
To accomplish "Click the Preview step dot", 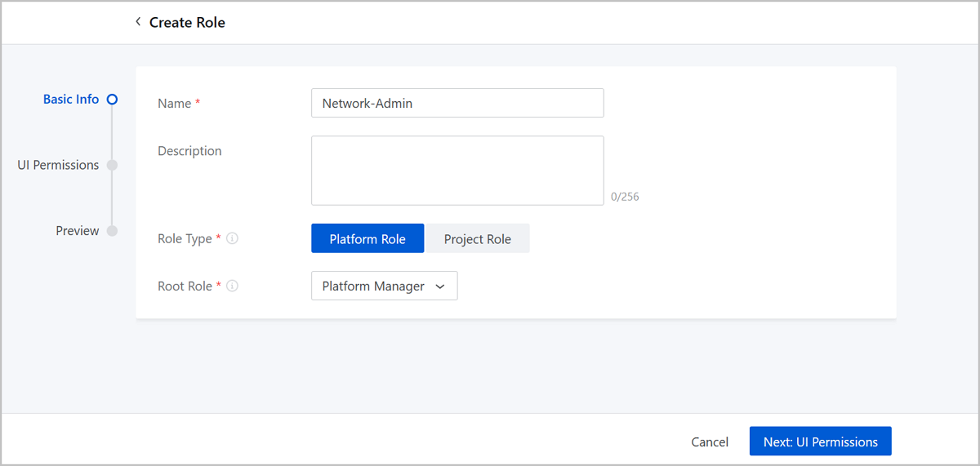I will [x=113, y=231].
